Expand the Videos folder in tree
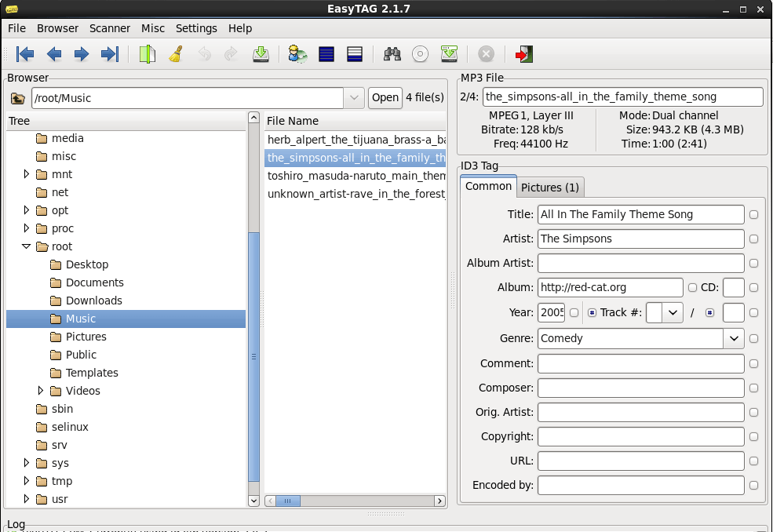This screenshot has height=532, width=773. [x=41, y=391]
